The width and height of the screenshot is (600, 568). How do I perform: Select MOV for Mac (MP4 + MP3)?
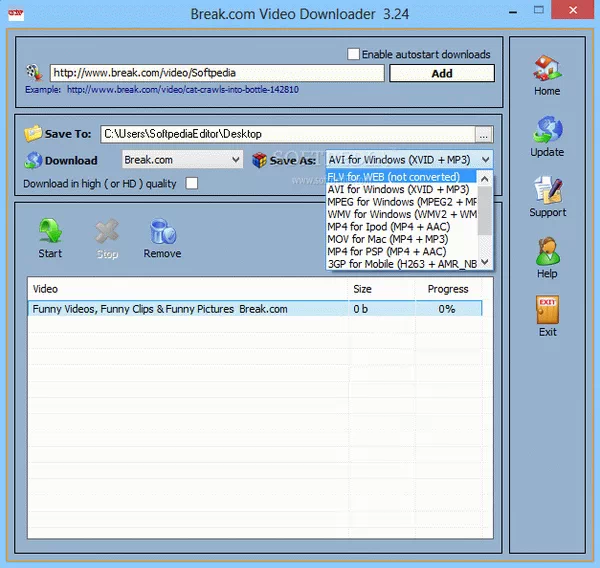(401, 239)
